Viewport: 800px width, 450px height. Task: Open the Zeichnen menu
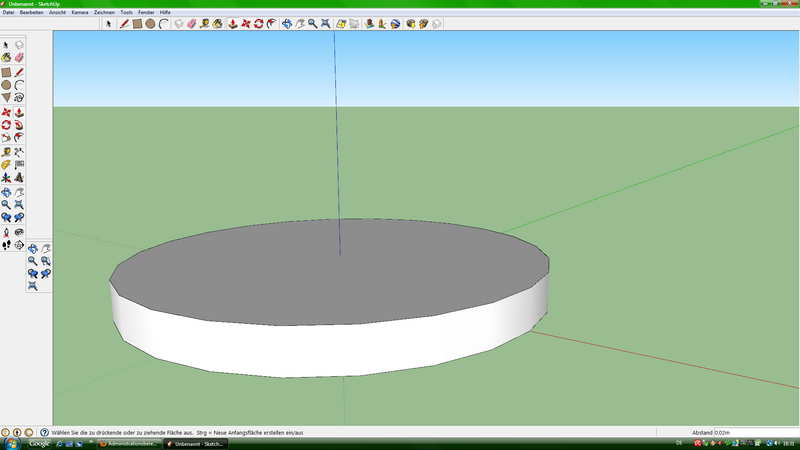point(104,12)
